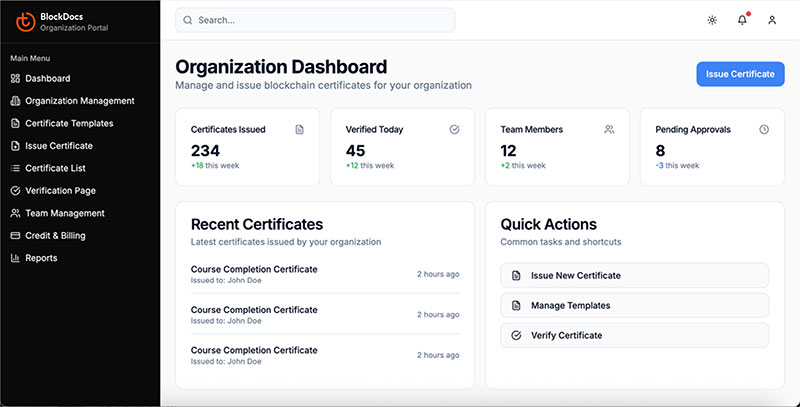This screenshot has height=407, width=800.
Task: Click the Certificates Issued document icon
Action: click(299, 129)
